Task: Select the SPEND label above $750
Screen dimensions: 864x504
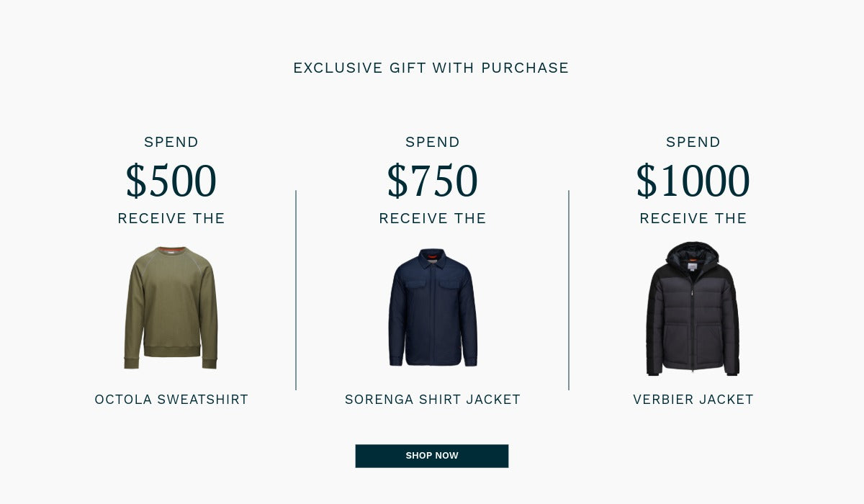Action: (x=432, y=143)
